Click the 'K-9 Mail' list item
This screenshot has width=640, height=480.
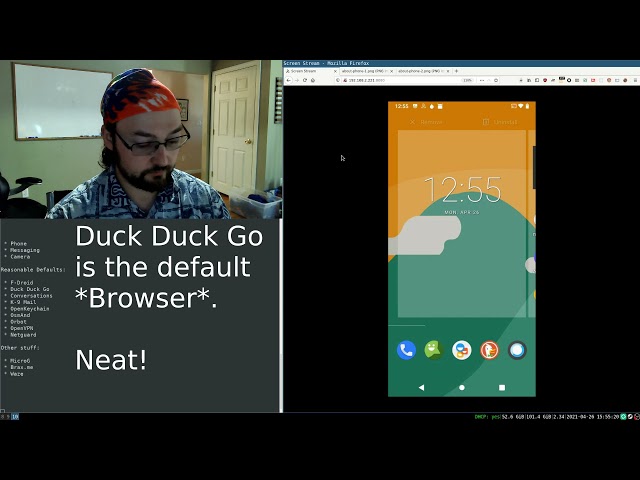pos(23,302)
